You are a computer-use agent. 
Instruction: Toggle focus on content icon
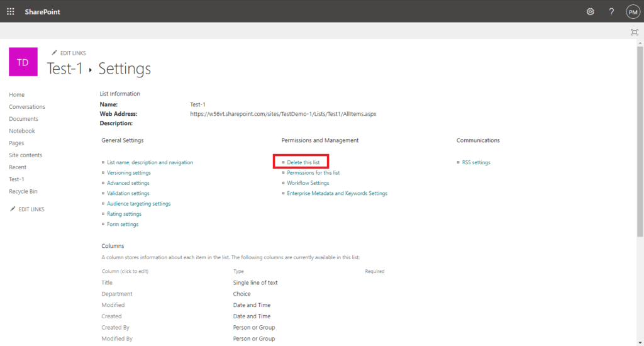point(635,32)
